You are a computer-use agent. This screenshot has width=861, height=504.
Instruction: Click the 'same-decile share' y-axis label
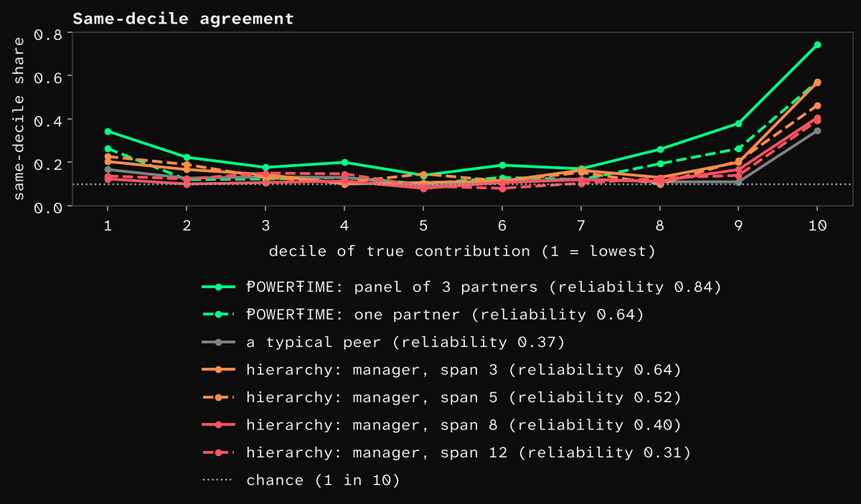pos(19,119)
